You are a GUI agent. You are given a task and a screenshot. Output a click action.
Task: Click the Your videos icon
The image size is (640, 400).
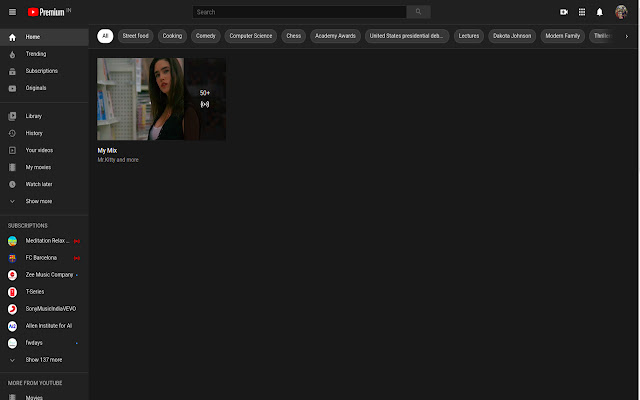coord(12,151)
